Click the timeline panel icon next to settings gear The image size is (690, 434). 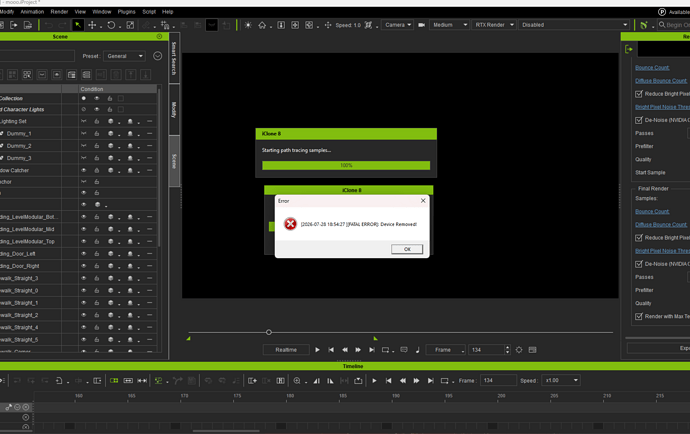click(x=532, y=350)
